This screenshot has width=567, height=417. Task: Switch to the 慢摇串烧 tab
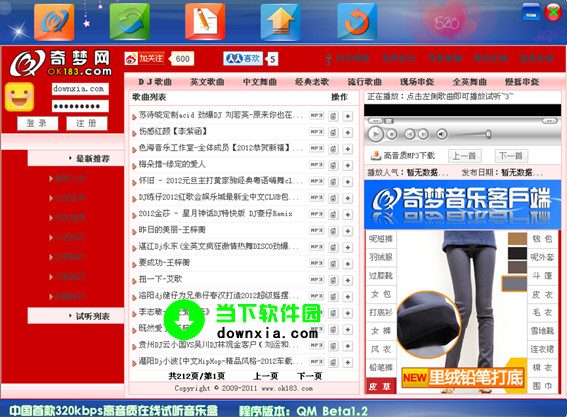[x=522, y=82]
